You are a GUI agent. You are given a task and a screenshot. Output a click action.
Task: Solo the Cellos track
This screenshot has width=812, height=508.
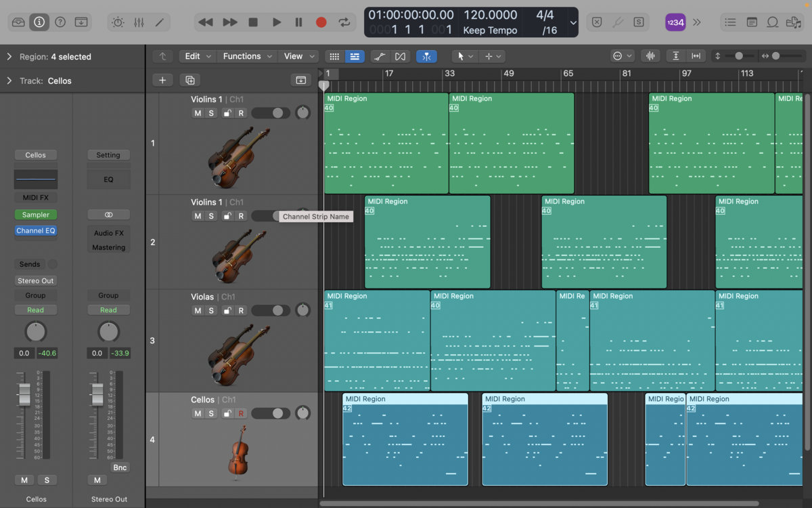click(x=211, y=413)
